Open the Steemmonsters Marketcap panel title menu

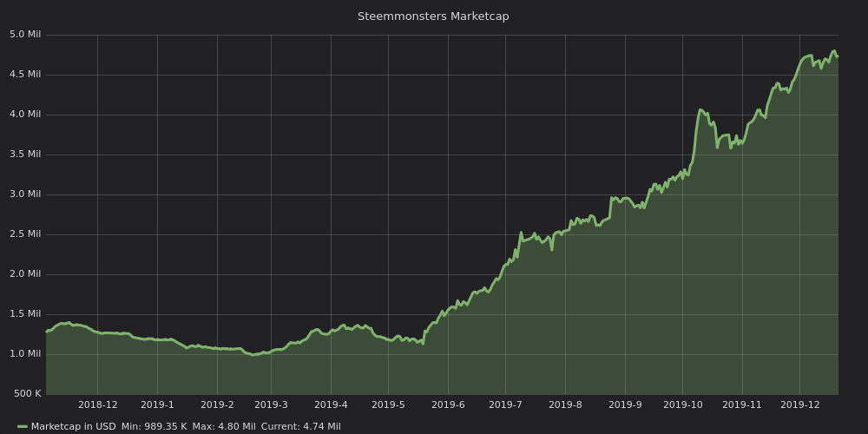click(x=433, y=16)
